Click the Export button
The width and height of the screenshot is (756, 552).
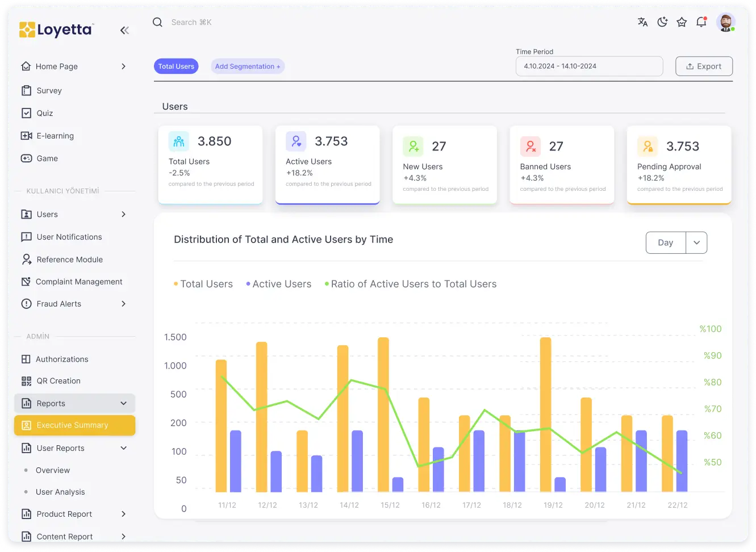tap(704, 66)
